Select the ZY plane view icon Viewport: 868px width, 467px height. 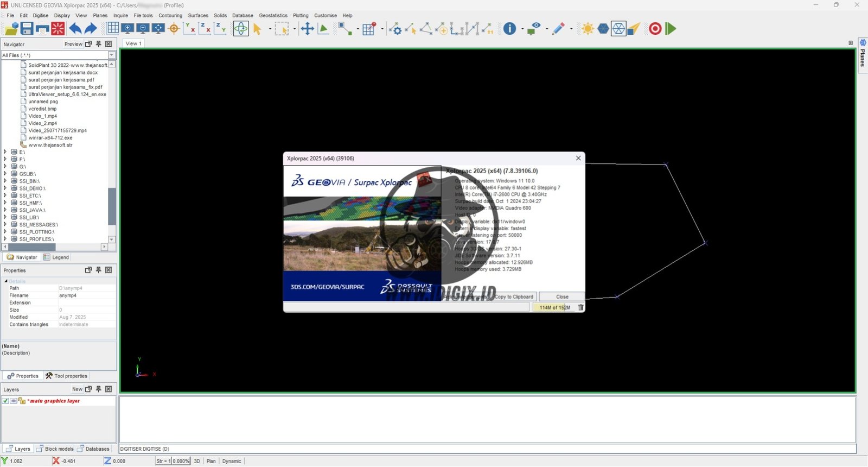point(220,28)
